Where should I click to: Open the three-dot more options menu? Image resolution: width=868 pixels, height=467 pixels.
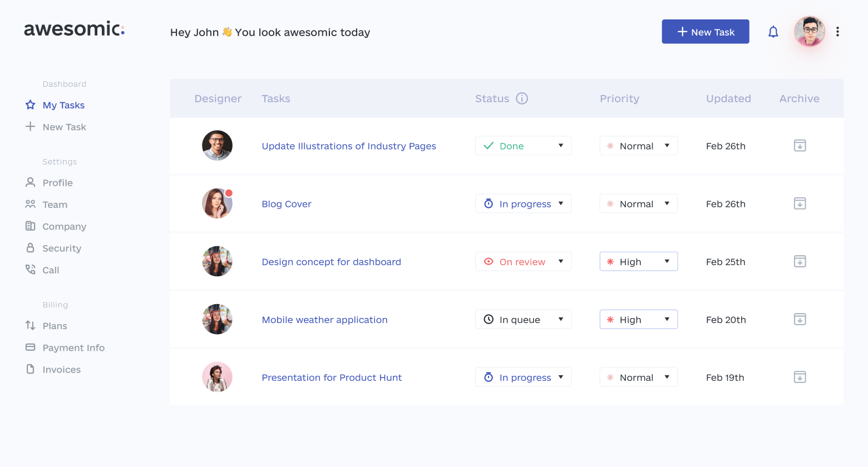point(837,32)
